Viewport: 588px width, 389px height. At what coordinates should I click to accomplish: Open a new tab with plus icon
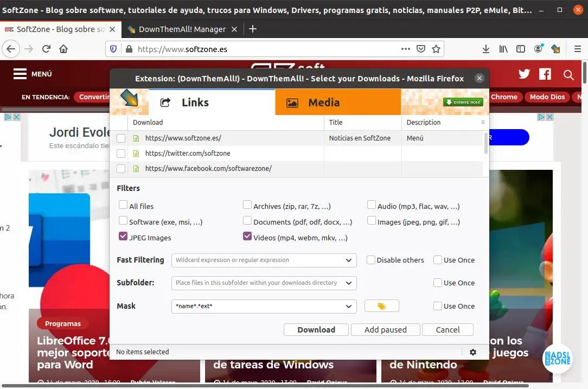[x=253, y=29]
